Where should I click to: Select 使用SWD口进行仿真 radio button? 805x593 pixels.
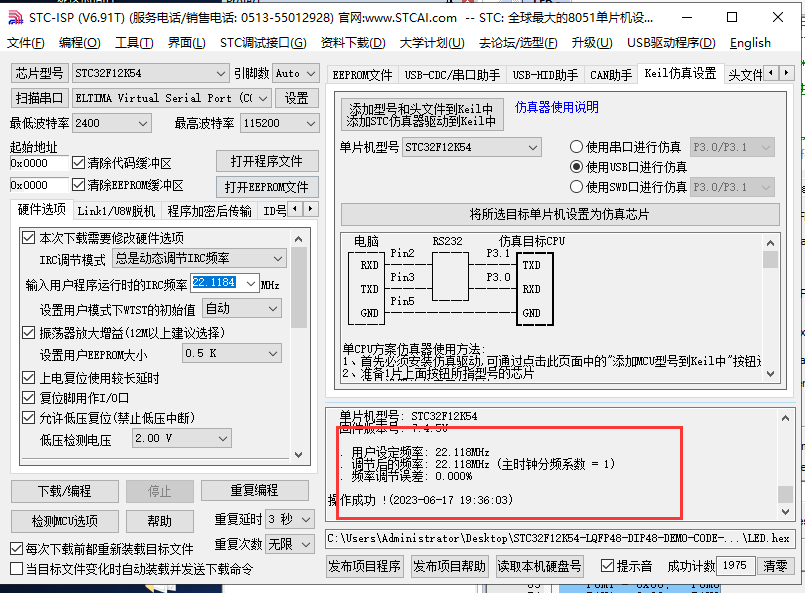point(576,187)
